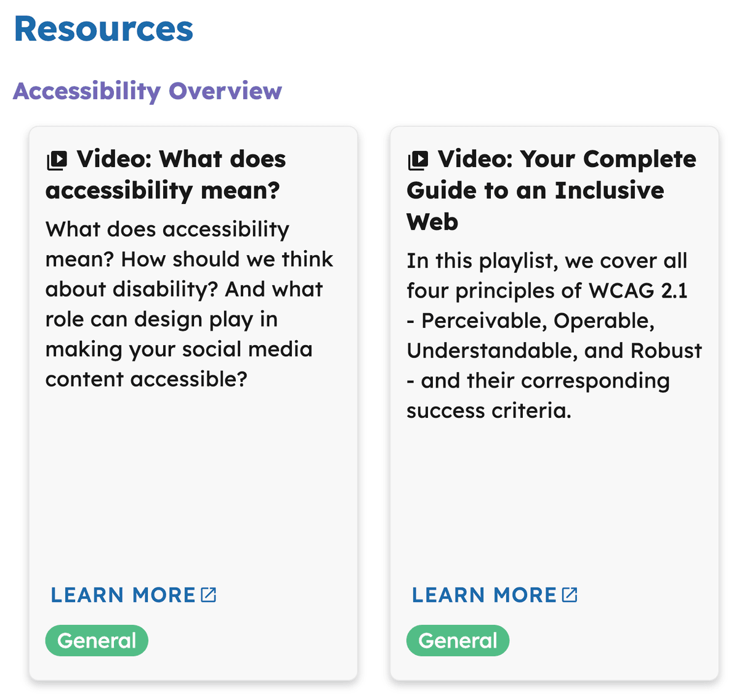
Task: Click LEARN MORE on the accessibility meaning card
Action: click(x=123, y=595)
